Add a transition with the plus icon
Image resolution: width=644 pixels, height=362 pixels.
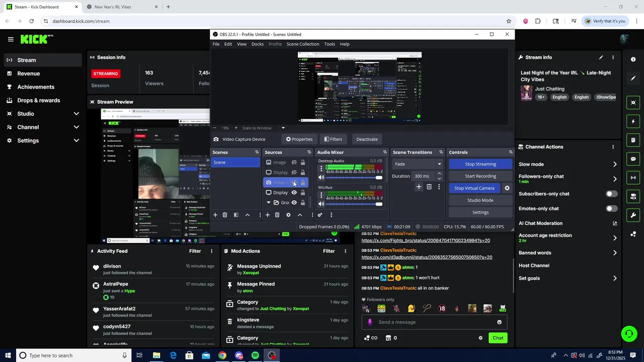pos(419,187)
